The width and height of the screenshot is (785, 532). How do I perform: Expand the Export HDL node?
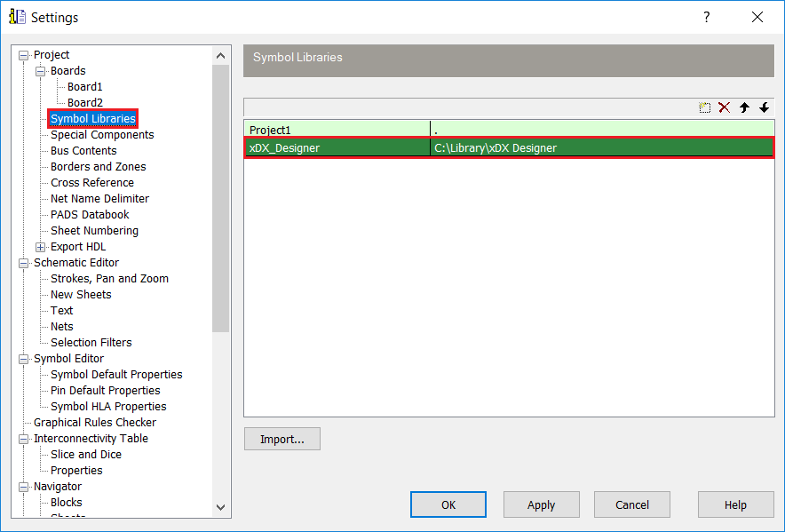click(x=41, y=247)
